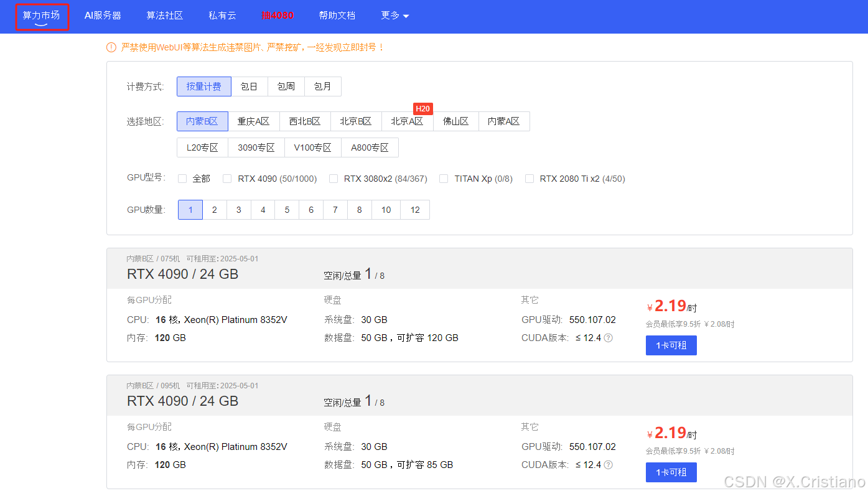The width and height of the screenshot is (868, 496).
Task: Click the warning icon beside notice text
Action: (x=111, y=47)
